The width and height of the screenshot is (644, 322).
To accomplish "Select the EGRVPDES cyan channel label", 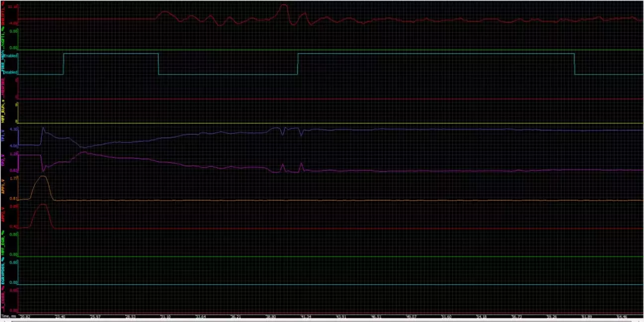I will pos(3,271).
